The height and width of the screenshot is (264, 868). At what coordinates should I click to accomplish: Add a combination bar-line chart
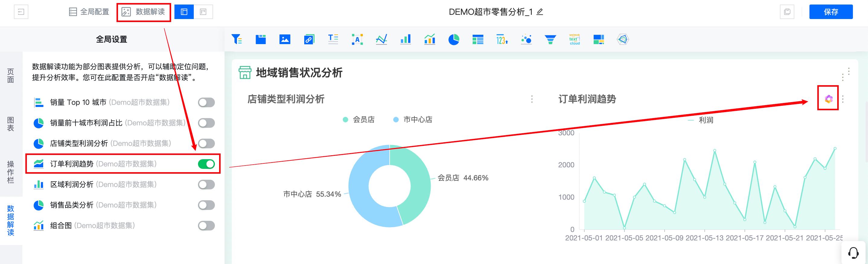coord(429,40)
